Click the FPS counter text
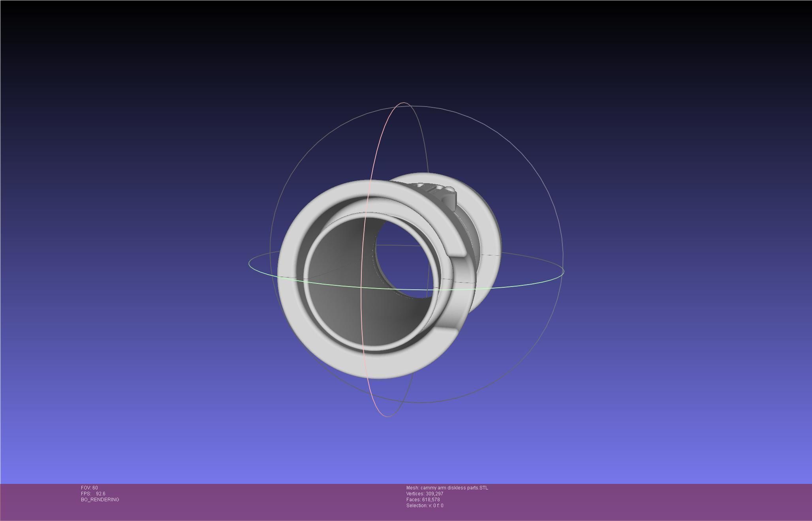The width and height of the screenshot is (812, 521). (93, 494)
